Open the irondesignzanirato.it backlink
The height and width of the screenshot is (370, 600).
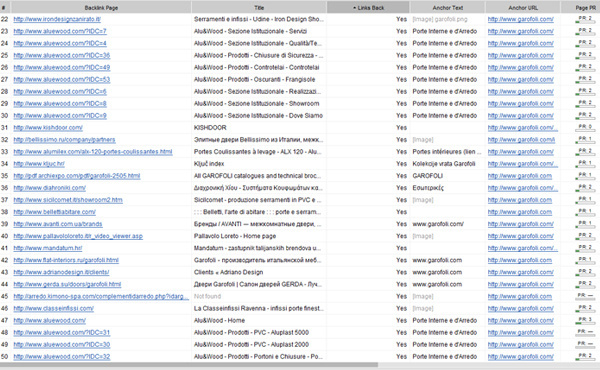[57, 19]
